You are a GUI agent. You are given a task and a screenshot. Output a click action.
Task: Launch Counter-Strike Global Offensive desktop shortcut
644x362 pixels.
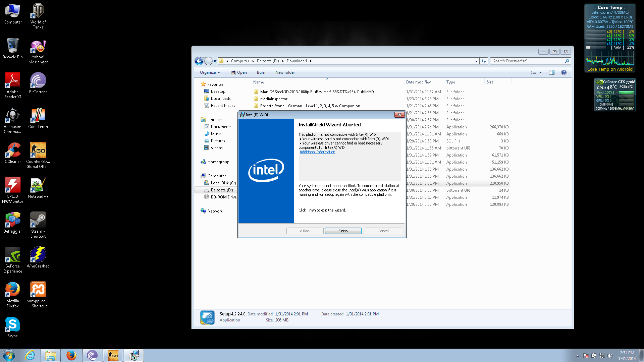tap(38, 156)
